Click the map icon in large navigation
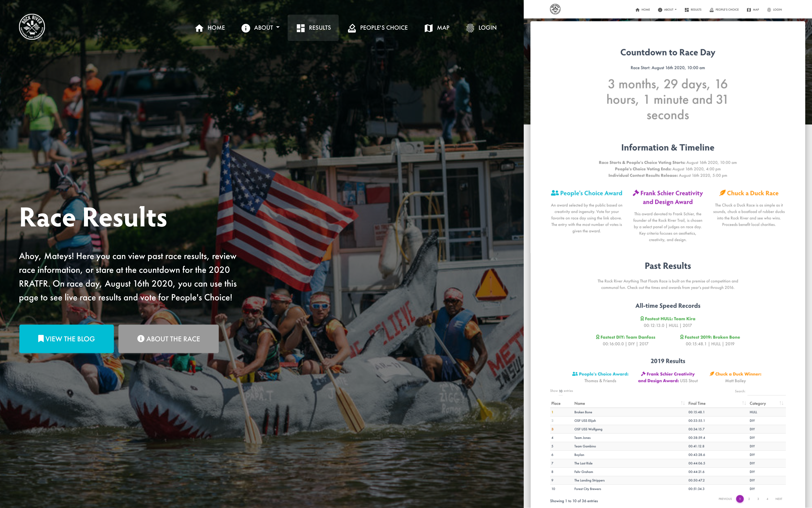This screenshot has width=812, height=508. coord(428,28)
